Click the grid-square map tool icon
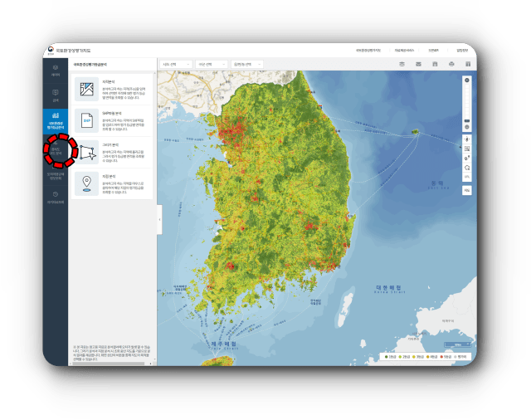This screenshot has height=420, width=531. [467, 149]
